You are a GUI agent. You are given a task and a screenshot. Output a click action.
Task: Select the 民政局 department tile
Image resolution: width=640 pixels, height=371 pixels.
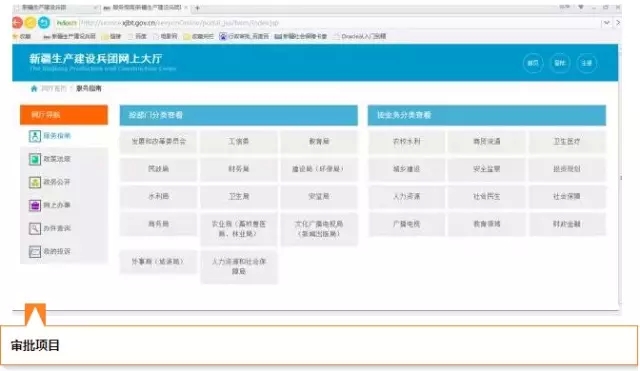pos(158,169)
